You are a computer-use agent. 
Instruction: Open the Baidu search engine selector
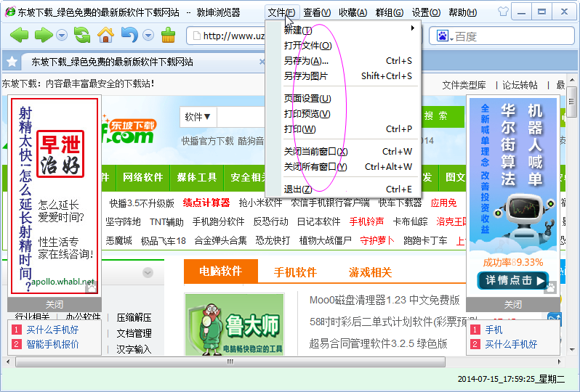click(x=445, y=36)
